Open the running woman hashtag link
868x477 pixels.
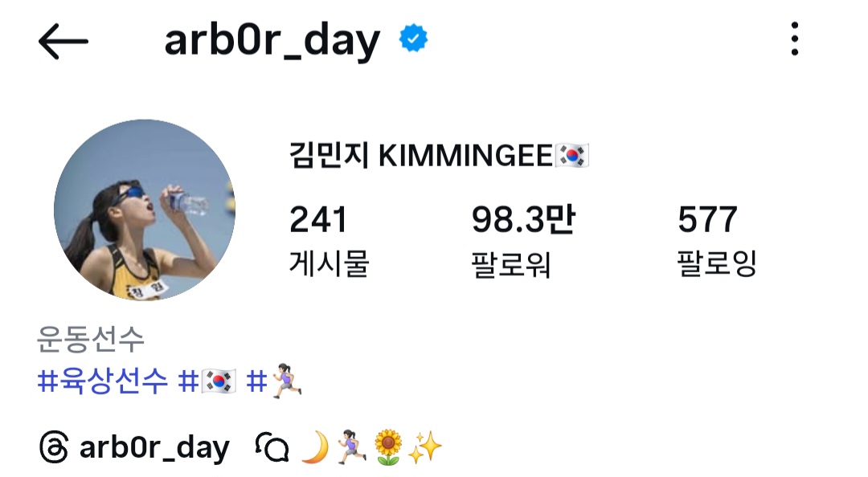(x=274, y=381)
